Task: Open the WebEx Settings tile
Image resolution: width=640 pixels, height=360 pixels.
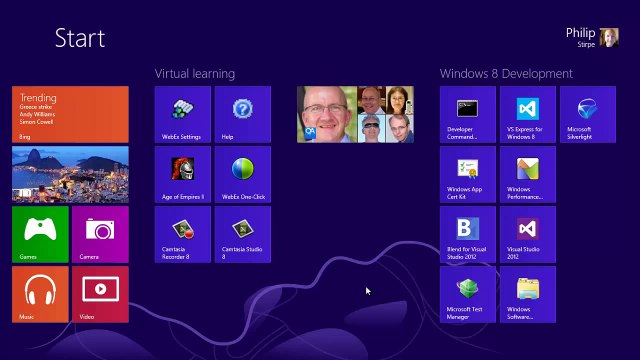Action: click(182, 114)
